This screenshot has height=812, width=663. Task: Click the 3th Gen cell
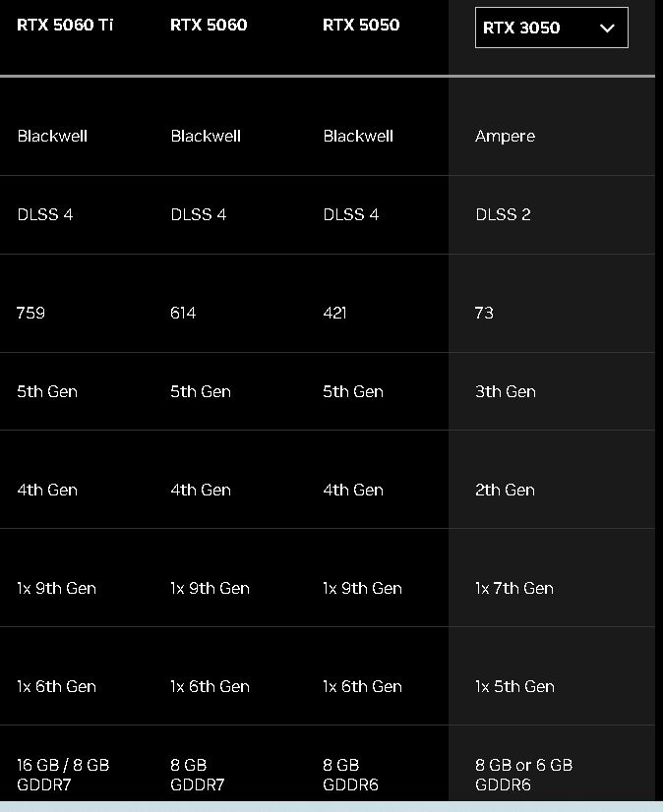pyautogui.click(x=505, y=391)
